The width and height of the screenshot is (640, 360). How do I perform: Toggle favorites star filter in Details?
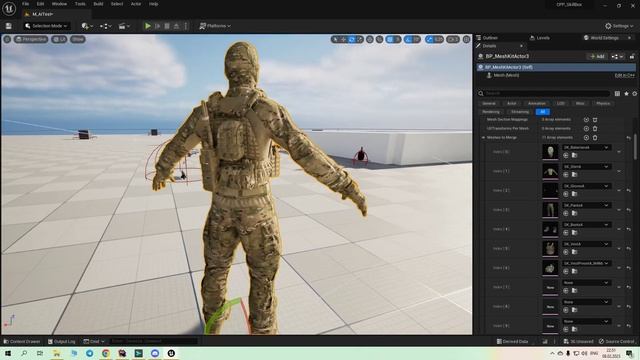pyautogui.click(x=626, y=93)
